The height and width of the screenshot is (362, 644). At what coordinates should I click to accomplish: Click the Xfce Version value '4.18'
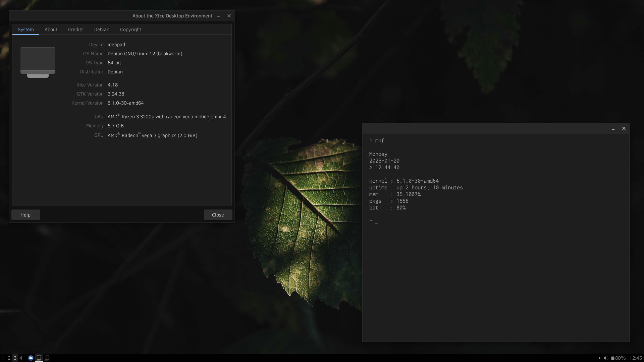(x=113, y=85)
